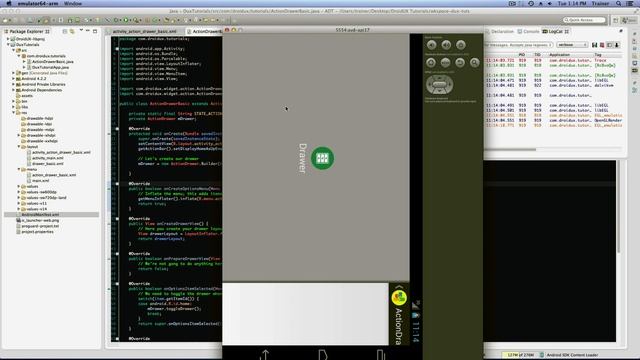Screen dimensions: 640x360
Task: Click the Application column header in LogCat
Action: click(x=559, y=55)
